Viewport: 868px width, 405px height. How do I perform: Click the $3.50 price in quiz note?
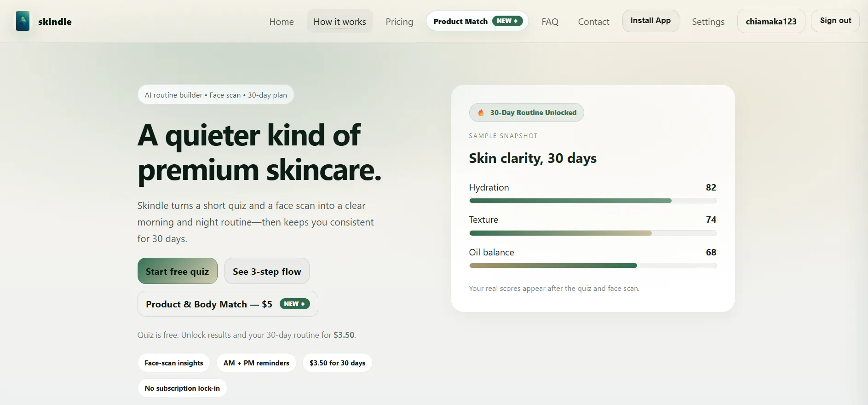(344, 335)
